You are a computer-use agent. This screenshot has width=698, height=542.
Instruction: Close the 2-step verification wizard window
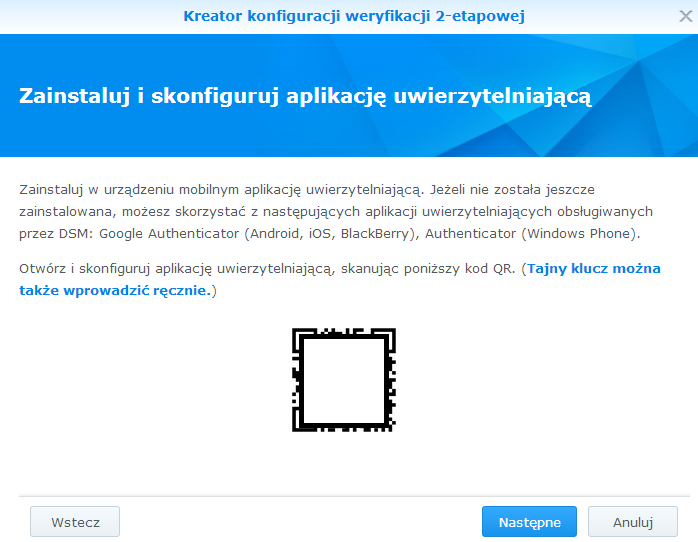tap(686, 16)
